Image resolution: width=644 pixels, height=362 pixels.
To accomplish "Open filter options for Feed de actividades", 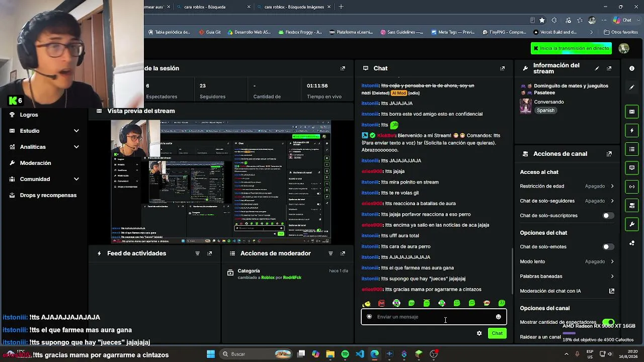I will [x=197, y=253].
